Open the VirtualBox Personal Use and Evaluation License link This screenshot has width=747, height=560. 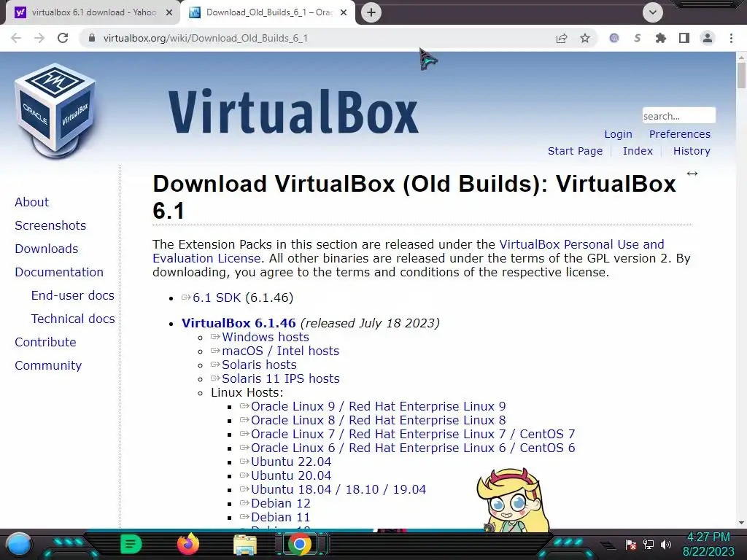pyautogui.click(x=581, y=244)
